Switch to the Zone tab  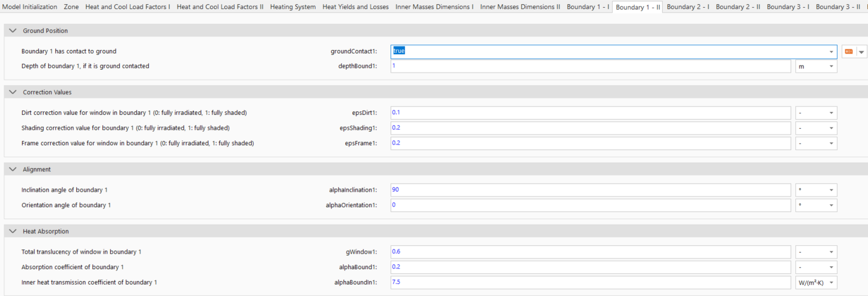(71, 7)
